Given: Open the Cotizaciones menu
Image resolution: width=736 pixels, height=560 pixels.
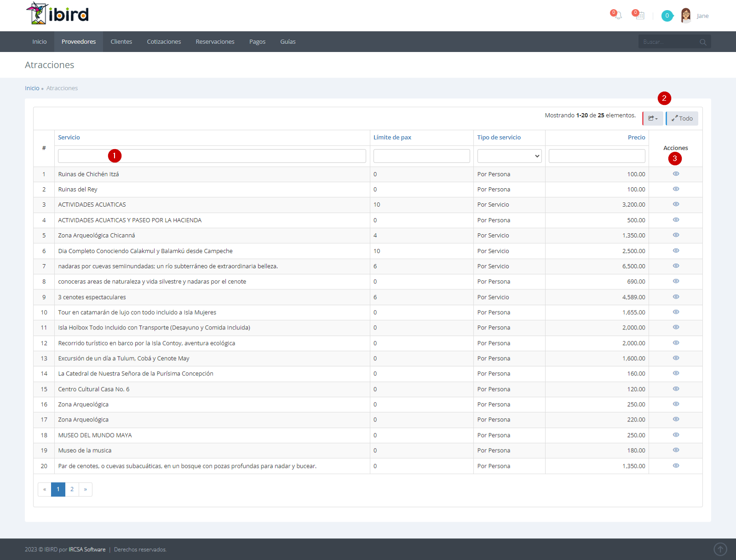Looking at the screenshot, I should (164, 42).
